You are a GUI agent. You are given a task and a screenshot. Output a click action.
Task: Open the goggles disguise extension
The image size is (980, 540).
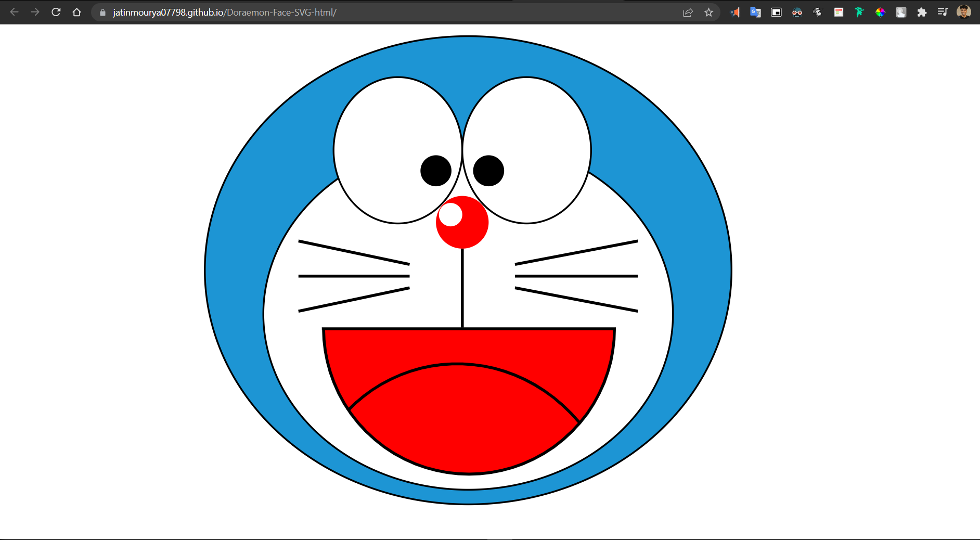click(796, 12)
